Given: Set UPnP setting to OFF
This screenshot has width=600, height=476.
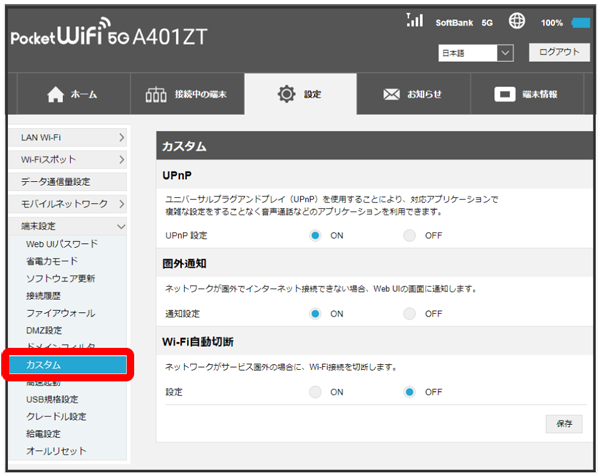Looking at the screenshot, I should click(410, 235).
